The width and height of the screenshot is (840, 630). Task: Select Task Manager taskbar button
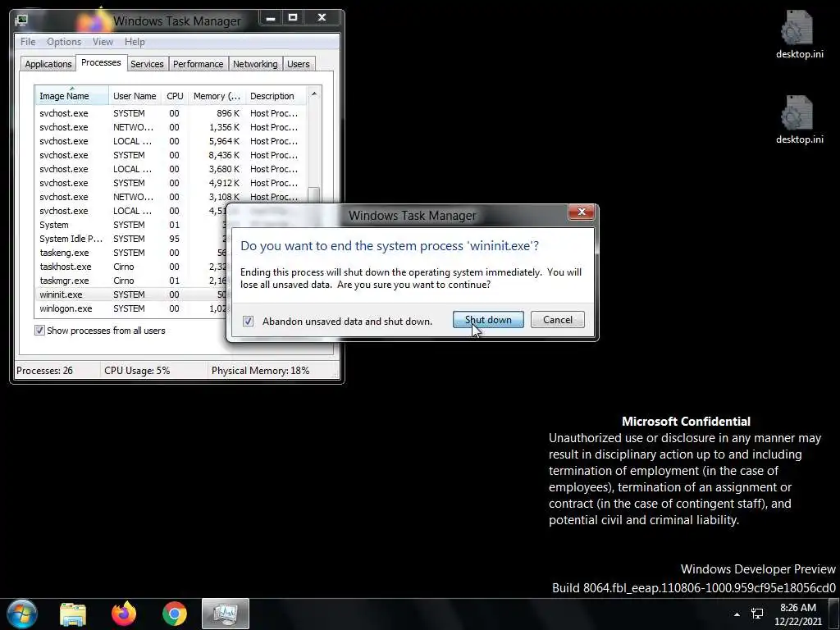click(x=225, y=614)
